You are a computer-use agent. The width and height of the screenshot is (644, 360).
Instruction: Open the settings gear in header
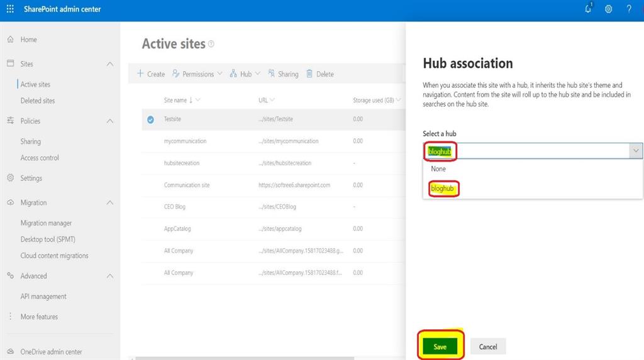pyautogui.click(x=608, y=9)
